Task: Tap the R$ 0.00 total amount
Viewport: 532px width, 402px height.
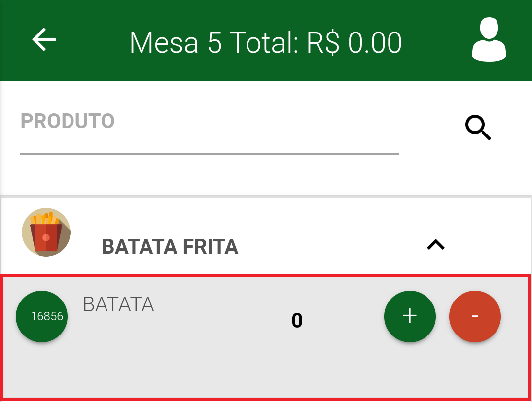Action: 354,43
